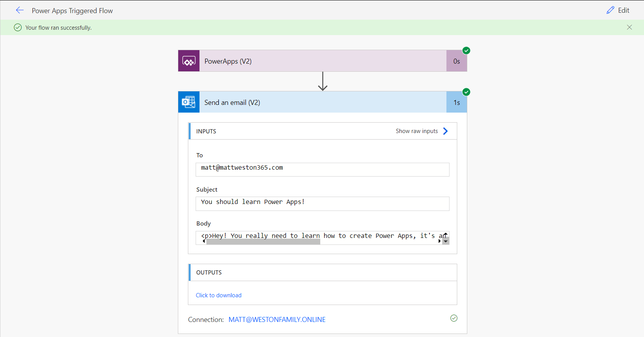Click the To field with matt@mattweston365.com
Image resolution: width=644 pixels, height=337 pixels.
click(322, 170)
